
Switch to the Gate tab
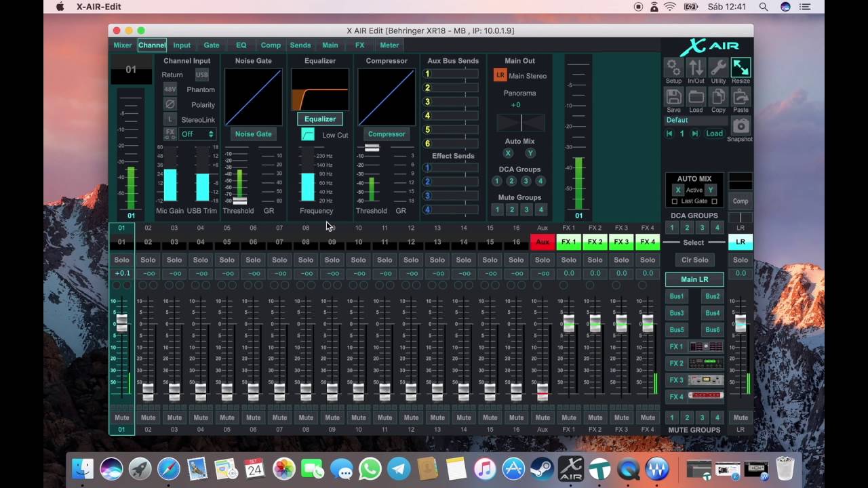212,45
